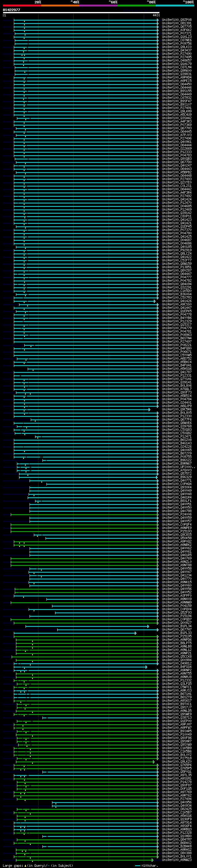Select the UniRef100_P09756 label
Image resolution: width=197 pixels, height=868 pixels.
tap(177, 43)
